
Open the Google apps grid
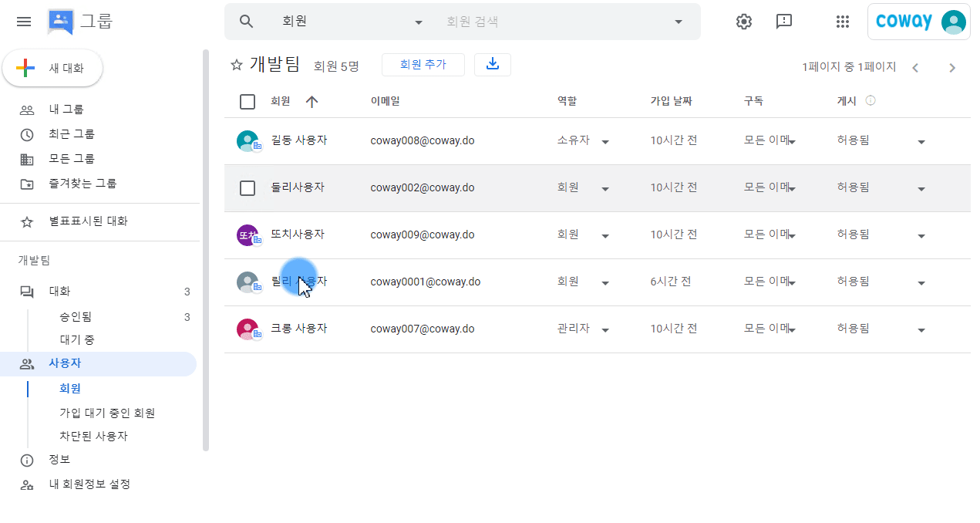[x=843, y=22]
